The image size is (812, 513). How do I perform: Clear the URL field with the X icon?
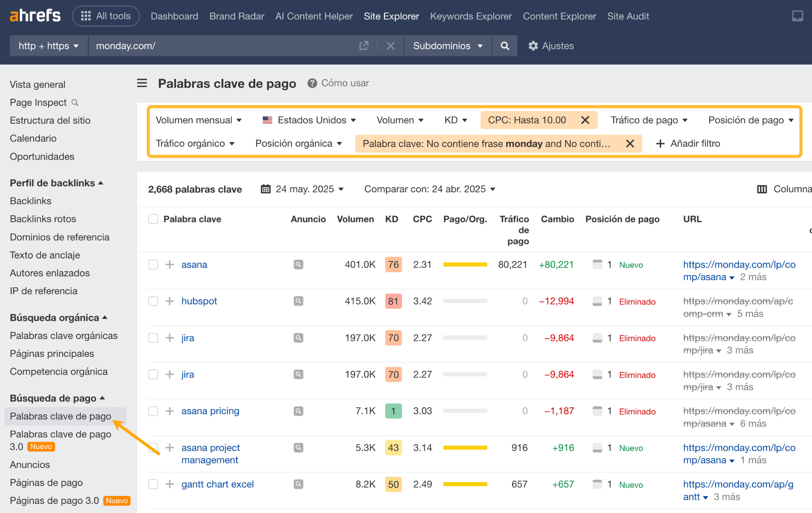[x=391, y=46]
